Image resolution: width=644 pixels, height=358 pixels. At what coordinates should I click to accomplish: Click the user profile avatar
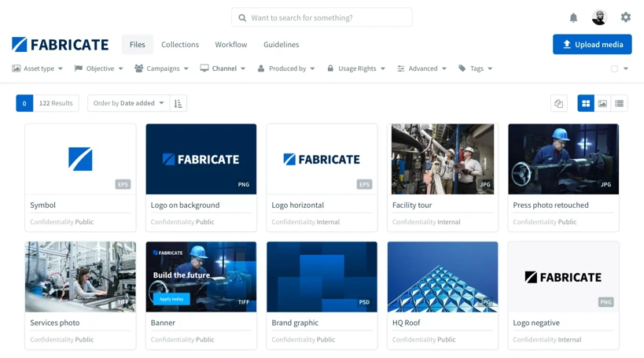pyautogui.click(x=599, y=17)
